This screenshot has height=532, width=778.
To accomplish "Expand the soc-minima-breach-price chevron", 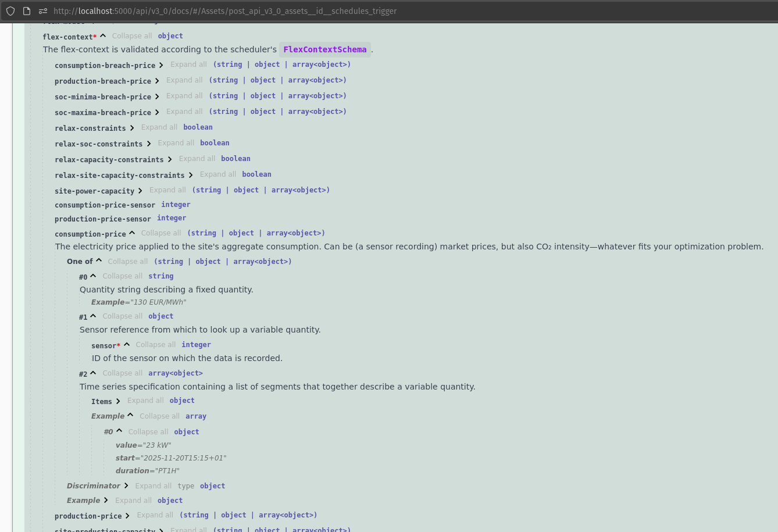I will click(x=157, y=97).
